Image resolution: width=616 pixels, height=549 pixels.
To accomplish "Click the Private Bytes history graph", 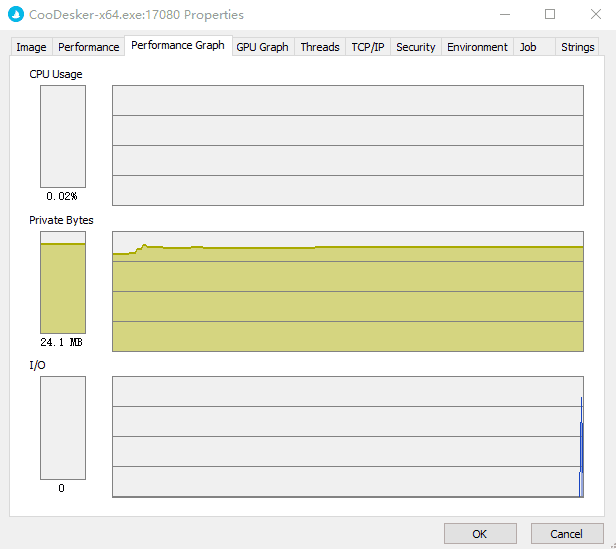I will [347, 291].
